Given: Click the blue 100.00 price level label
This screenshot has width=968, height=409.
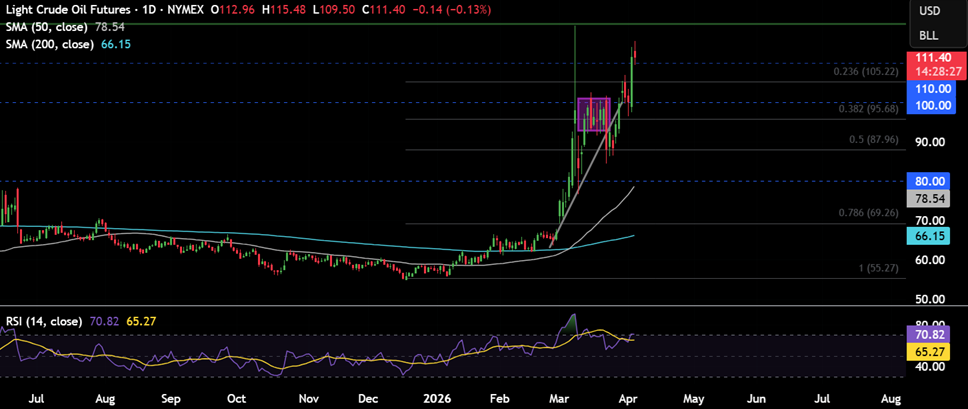Looking at the screenshot, I should pos(935,105).
